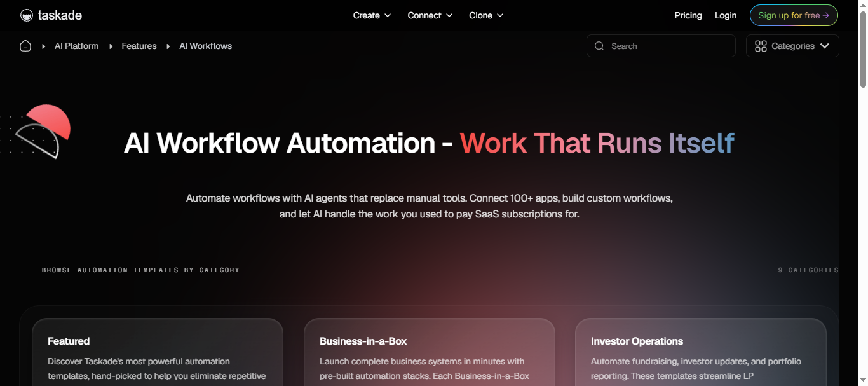Focus the Search input field
This screenshot has width=868, height=386.
pyautogui.click(x=667, y=46)
